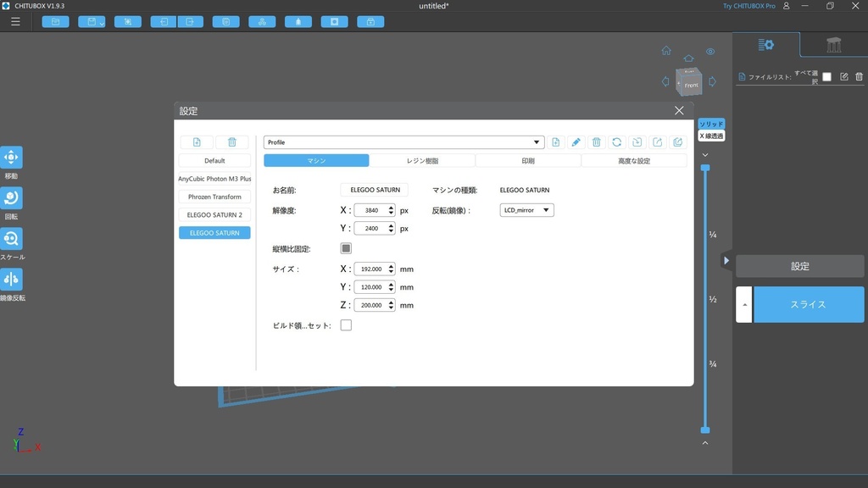The image size is (868, 488).
Task: Collapse right panel with triangle arrow
Action: point(726,261)
